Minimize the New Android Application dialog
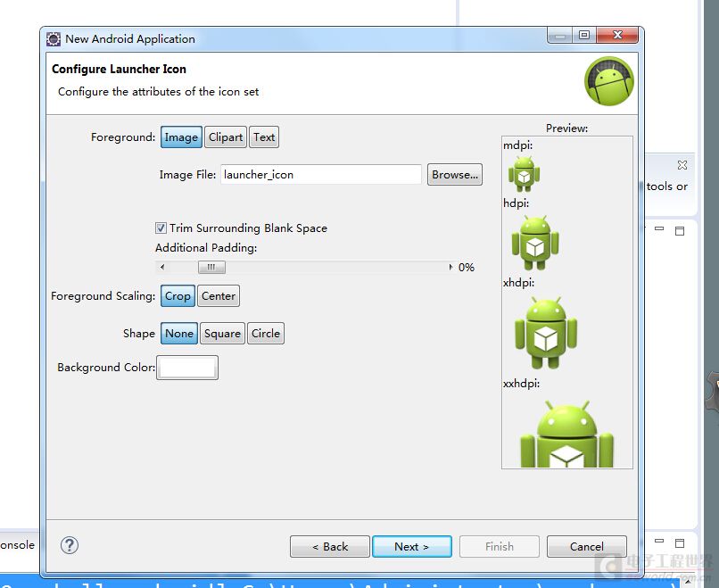 (x=560, y=36)
